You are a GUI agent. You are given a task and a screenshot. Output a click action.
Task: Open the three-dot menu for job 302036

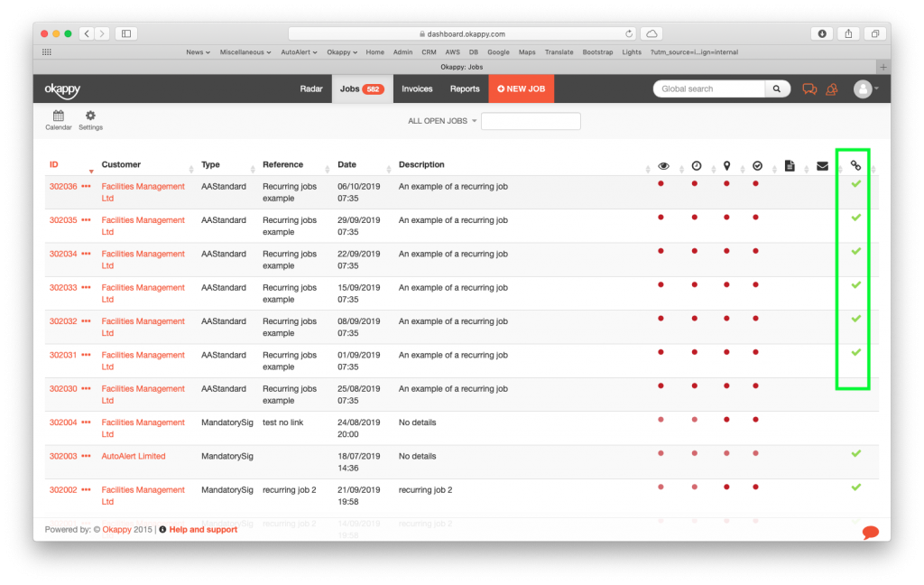click(86, 186)
